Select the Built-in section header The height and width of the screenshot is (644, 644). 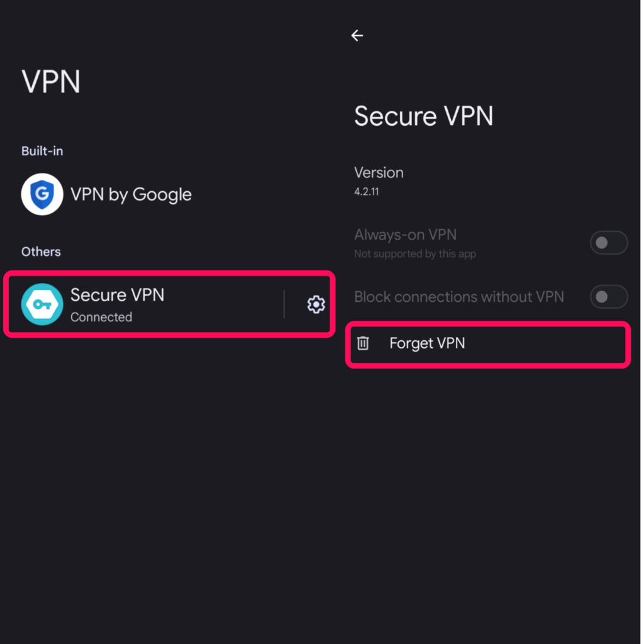42,151
